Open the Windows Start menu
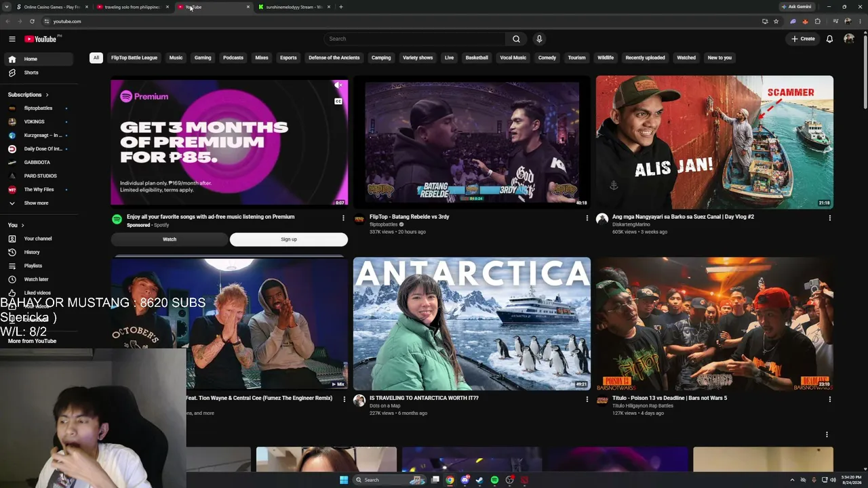 344,480
